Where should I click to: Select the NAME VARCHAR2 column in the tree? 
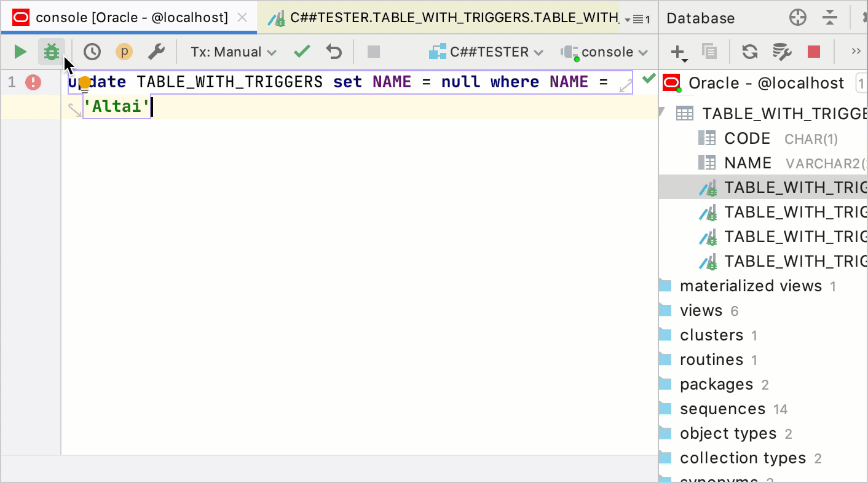(747, 162)
